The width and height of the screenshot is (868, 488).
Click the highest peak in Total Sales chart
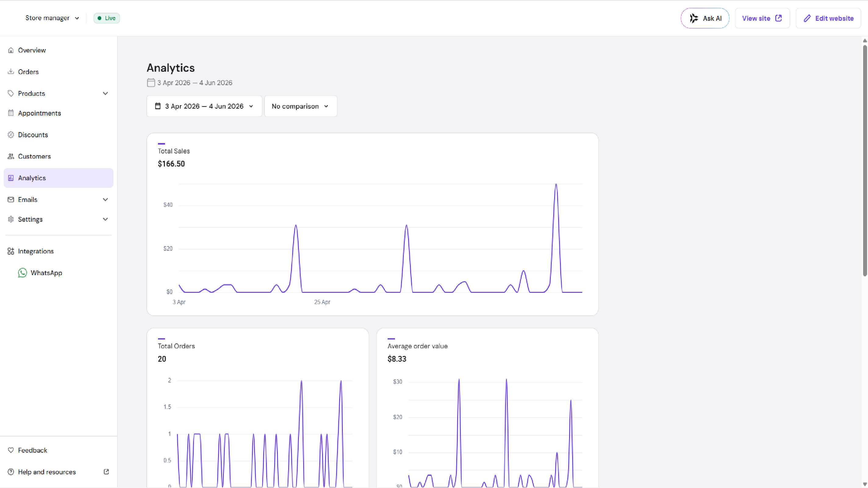(556, 184)
